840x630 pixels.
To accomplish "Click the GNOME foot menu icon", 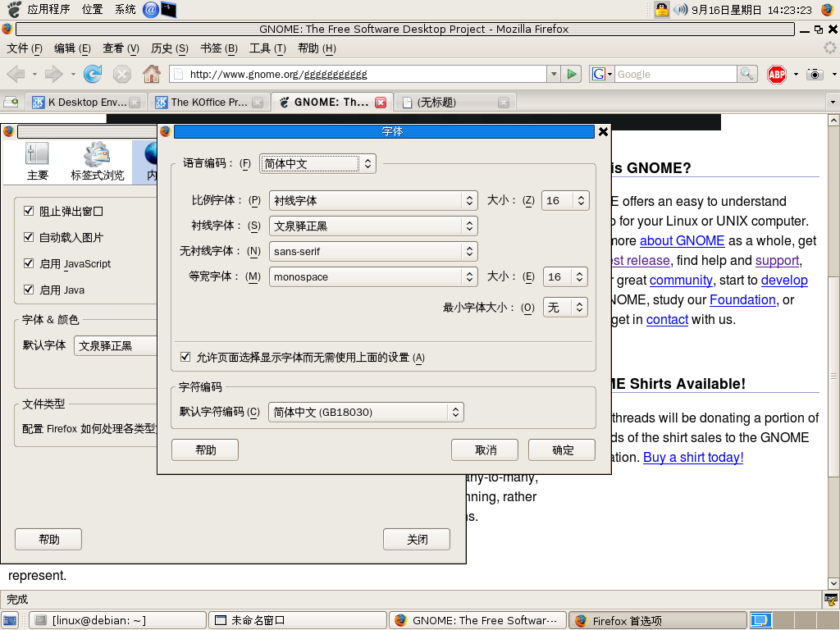I will 14,9.
